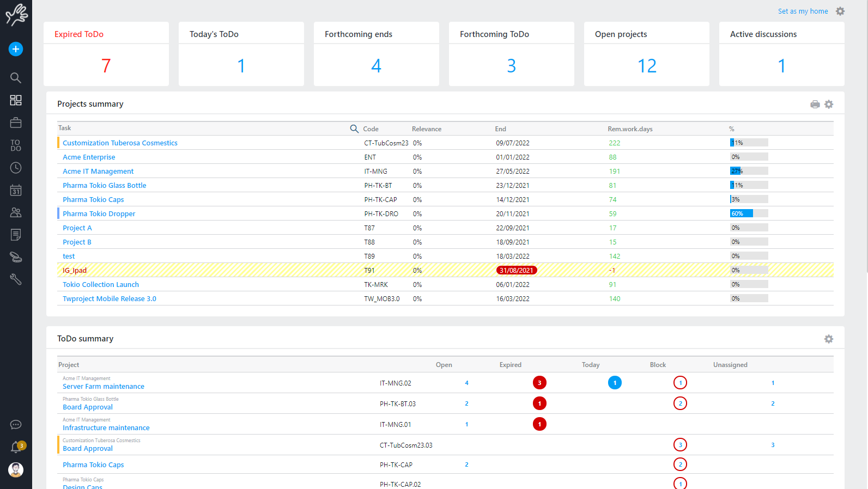
Task: Open the ToDo sidebar icon
Action: tap(16, 145)
